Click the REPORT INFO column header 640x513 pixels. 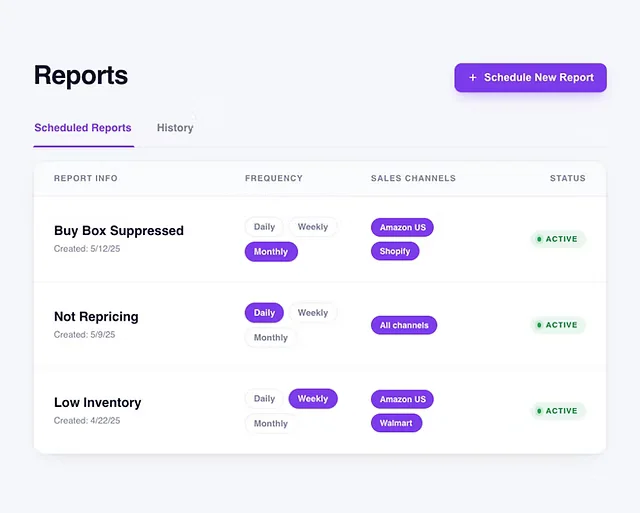86,178
